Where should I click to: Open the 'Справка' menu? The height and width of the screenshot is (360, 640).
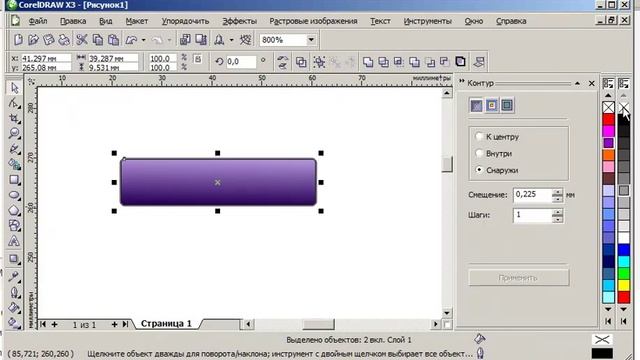point(511,21)
